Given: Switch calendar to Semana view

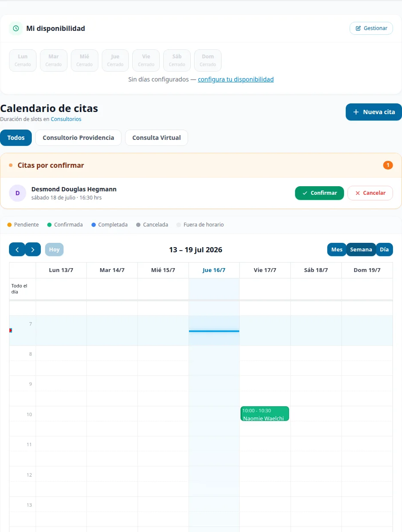Looking at the screenshot, I should [361, 250].
